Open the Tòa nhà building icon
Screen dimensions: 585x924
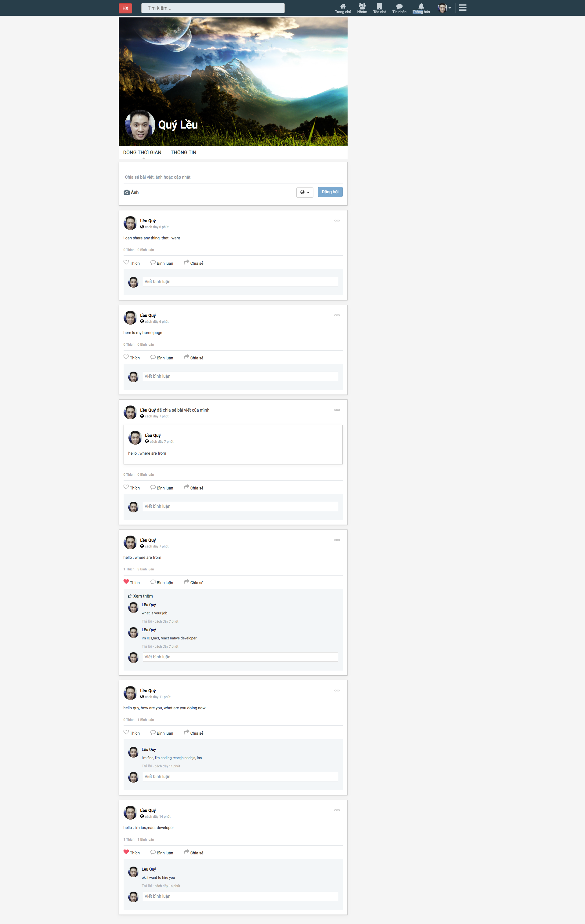(379, 6)
